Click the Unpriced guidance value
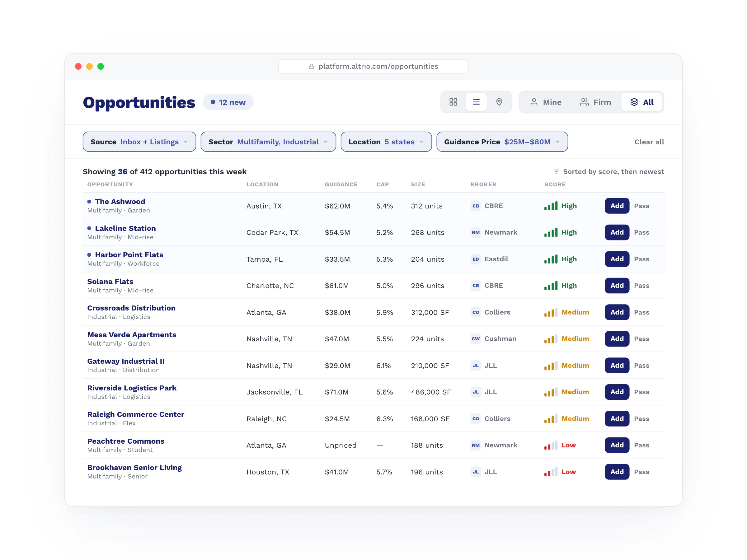 coord(341,445)
